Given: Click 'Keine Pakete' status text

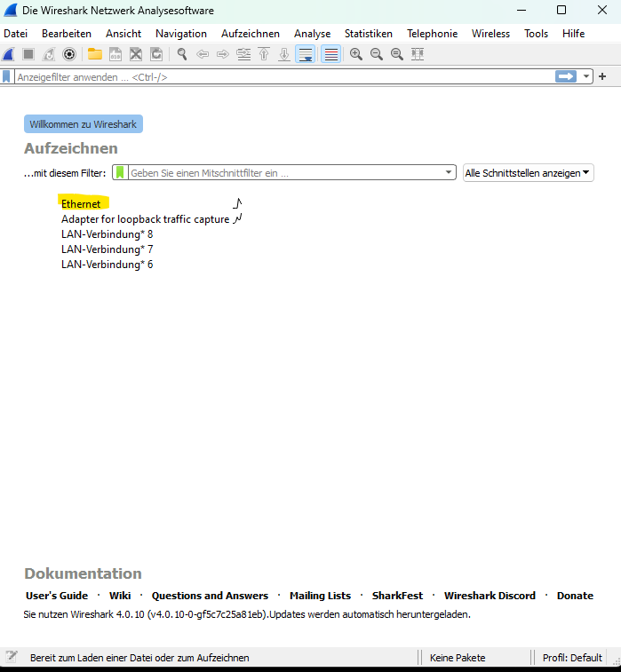Looking at the screenshot, I should (x=458, y=658).
